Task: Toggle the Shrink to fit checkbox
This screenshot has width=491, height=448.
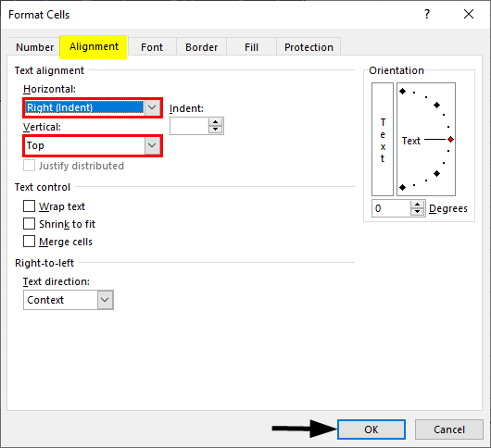Action: (29, 224)
